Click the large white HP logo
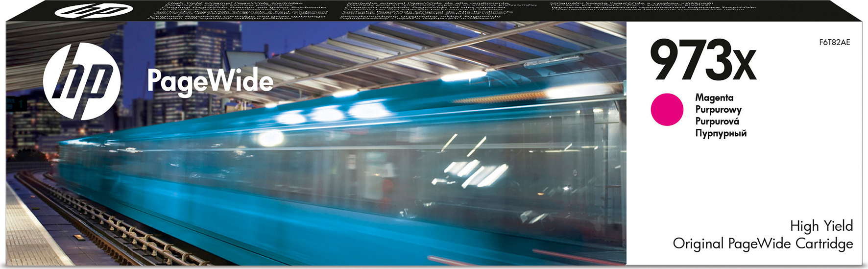This screenshot has height=269, width=868. coord(82,81)
